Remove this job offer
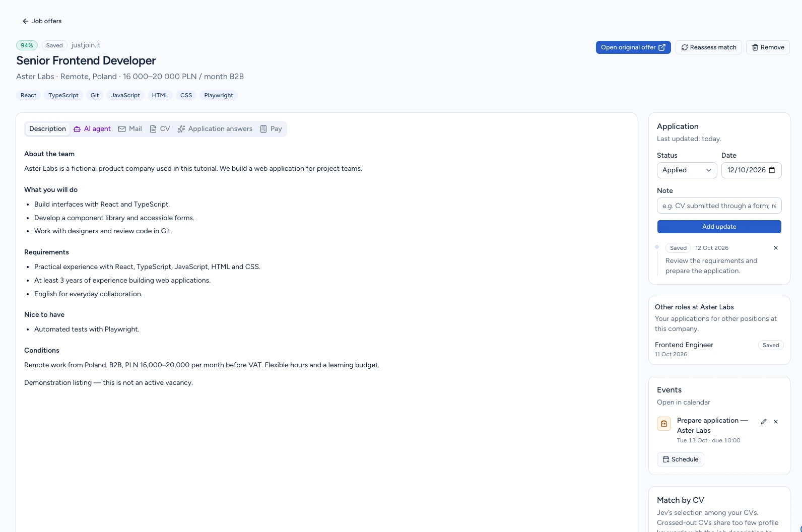 pos(768,47)
